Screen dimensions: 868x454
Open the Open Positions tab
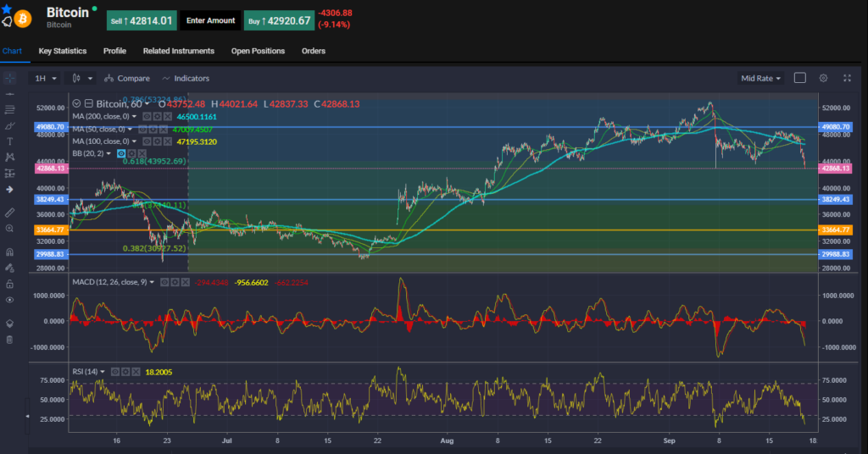pos(258,51)
